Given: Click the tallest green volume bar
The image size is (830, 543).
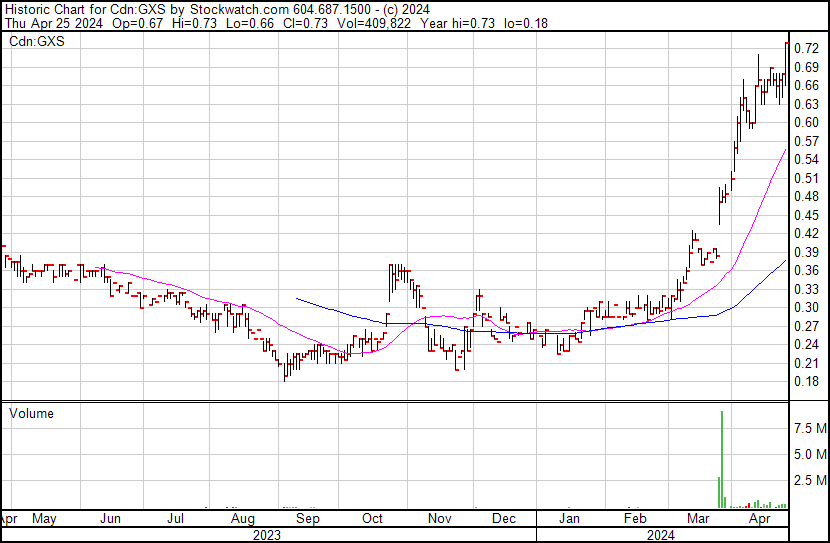Looking at the screenshot, I should [x=722, y=459].
